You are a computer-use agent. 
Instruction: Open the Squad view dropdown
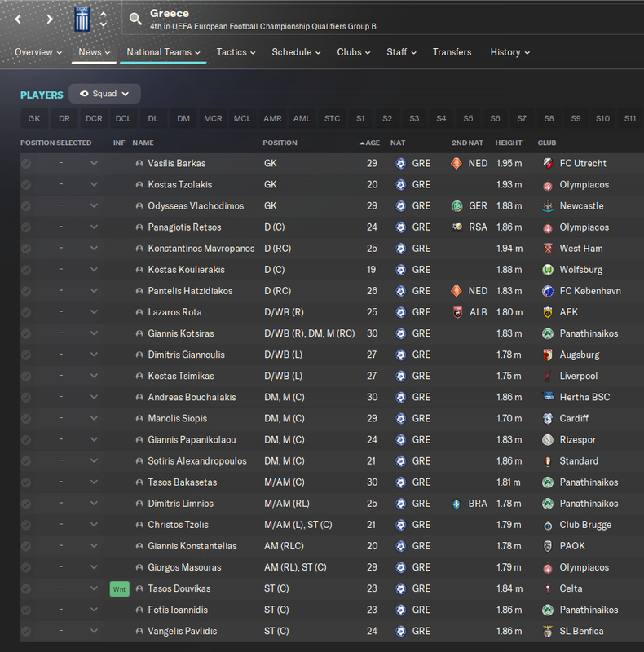click(x=104, y=94)
